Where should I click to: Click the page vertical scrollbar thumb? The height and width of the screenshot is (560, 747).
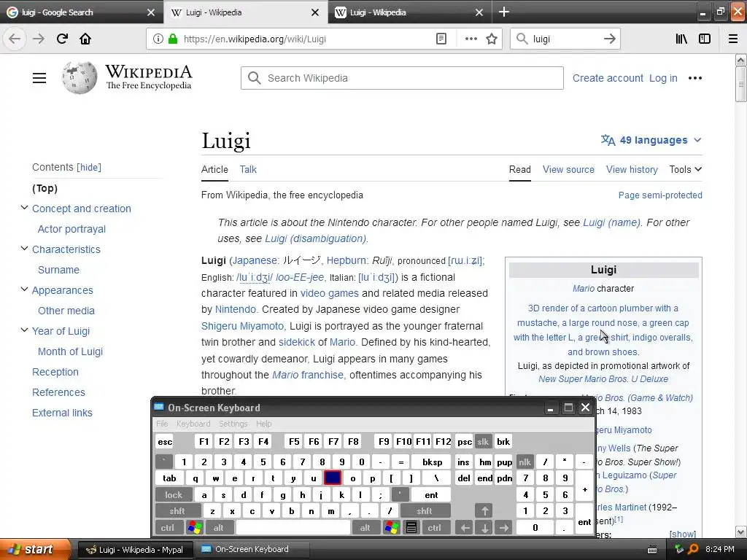point(741,84)
